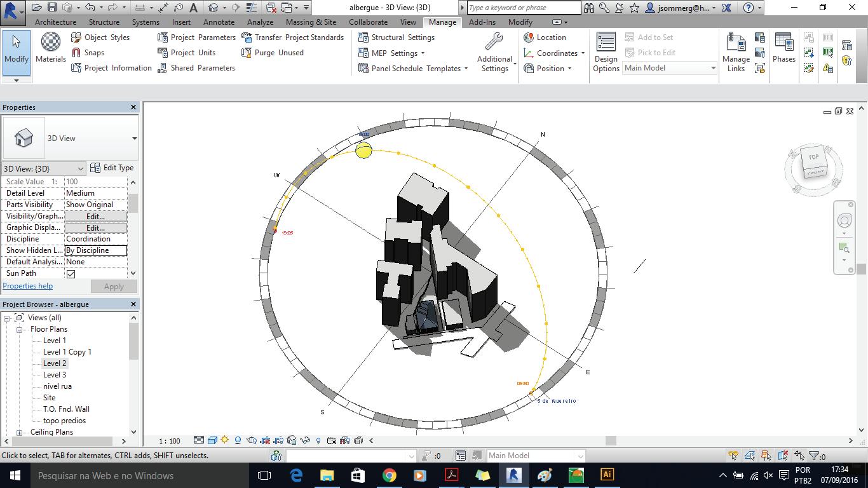Collapse the Floor Plans tree node
Screen dimensions: 868x488
(20, 329)
